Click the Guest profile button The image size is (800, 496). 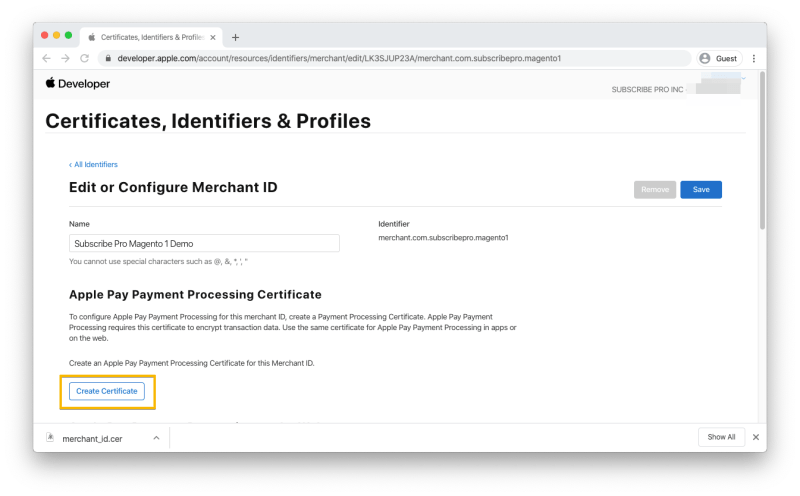tap(719, 58)
